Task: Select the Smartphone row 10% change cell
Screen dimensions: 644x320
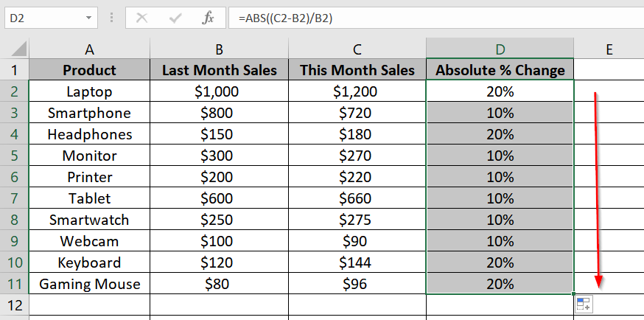Action: pos(500,112)
